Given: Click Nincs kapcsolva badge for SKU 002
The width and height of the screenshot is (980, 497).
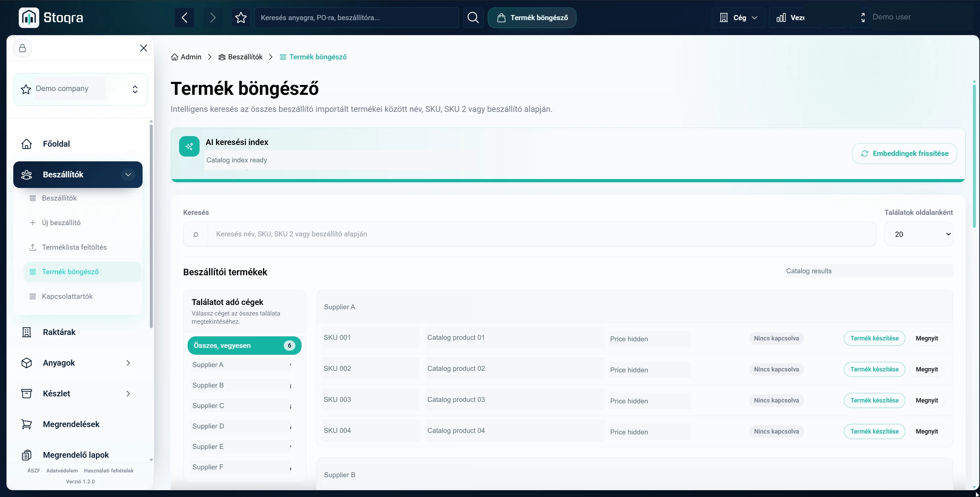Looking at the screenshot, I should click(x=776, y=369).
